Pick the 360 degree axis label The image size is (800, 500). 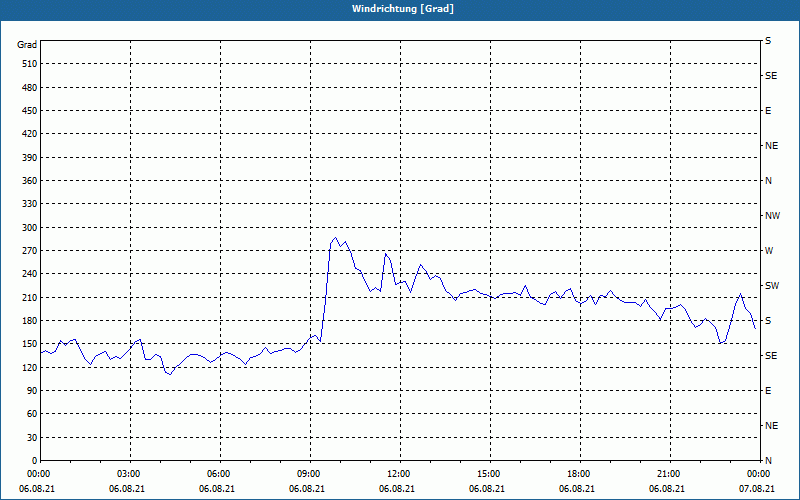pyautogui.click(x=30, y=181)
